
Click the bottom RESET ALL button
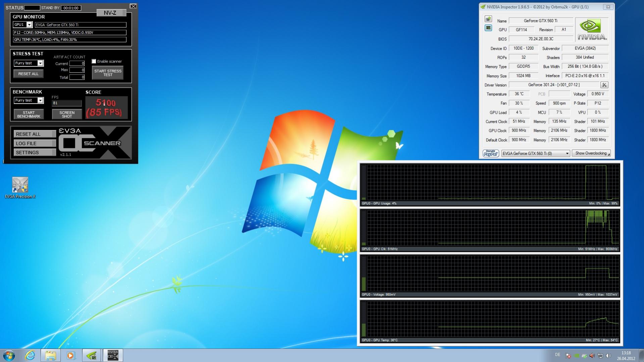pyautogui.click(x=35, y=134)
